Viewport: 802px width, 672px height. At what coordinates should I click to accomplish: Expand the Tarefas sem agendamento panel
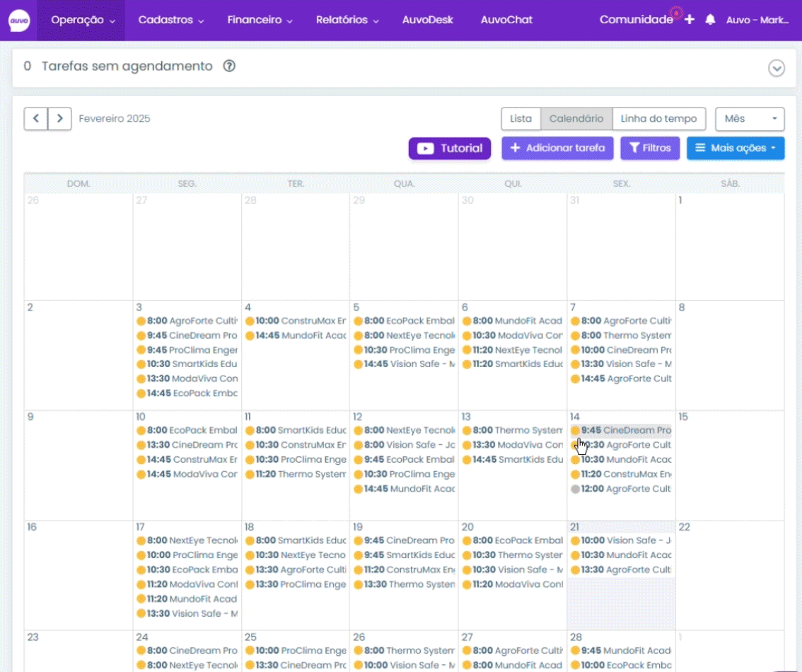pyautogui.click(x=776, y=68)
